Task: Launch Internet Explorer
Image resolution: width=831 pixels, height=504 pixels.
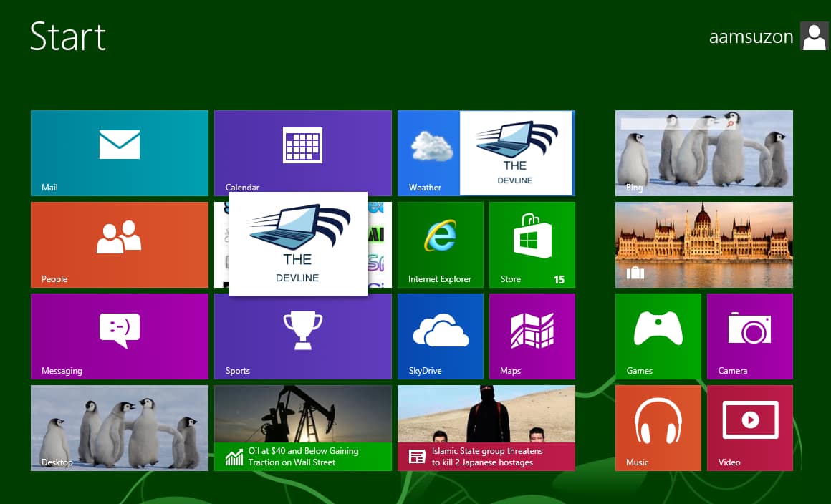Action: [x=440, y=244]
